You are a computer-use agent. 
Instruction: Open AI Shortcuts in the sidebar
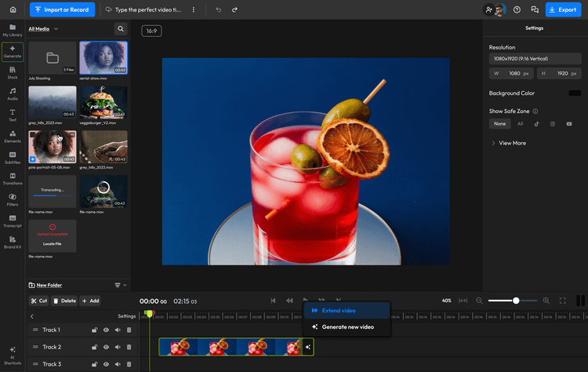[13, 355]
